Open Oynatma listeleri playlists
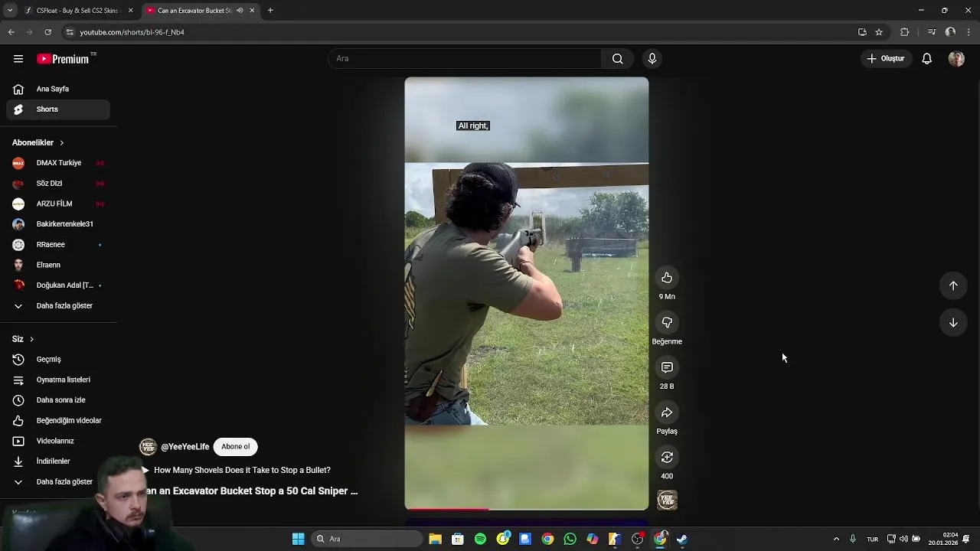Screen dimensions: 980x551 [58, 380]
